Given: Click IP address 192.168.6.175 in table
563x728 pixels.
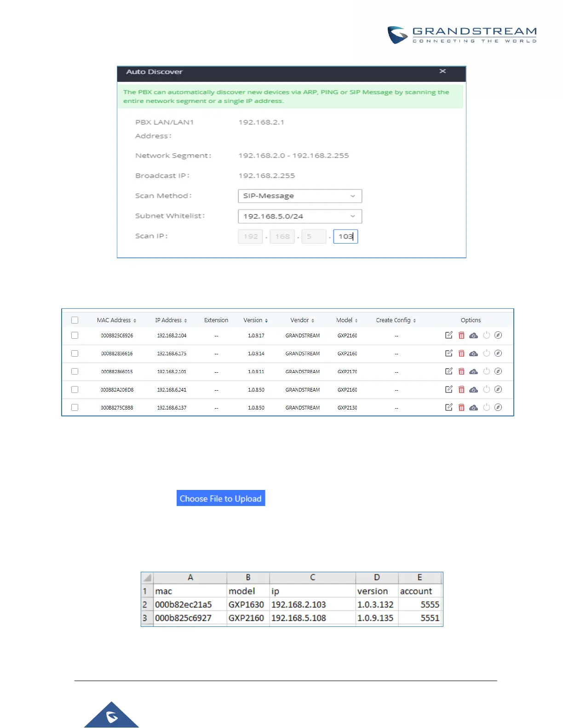Looking at the screenshot, I should point(172,353).
